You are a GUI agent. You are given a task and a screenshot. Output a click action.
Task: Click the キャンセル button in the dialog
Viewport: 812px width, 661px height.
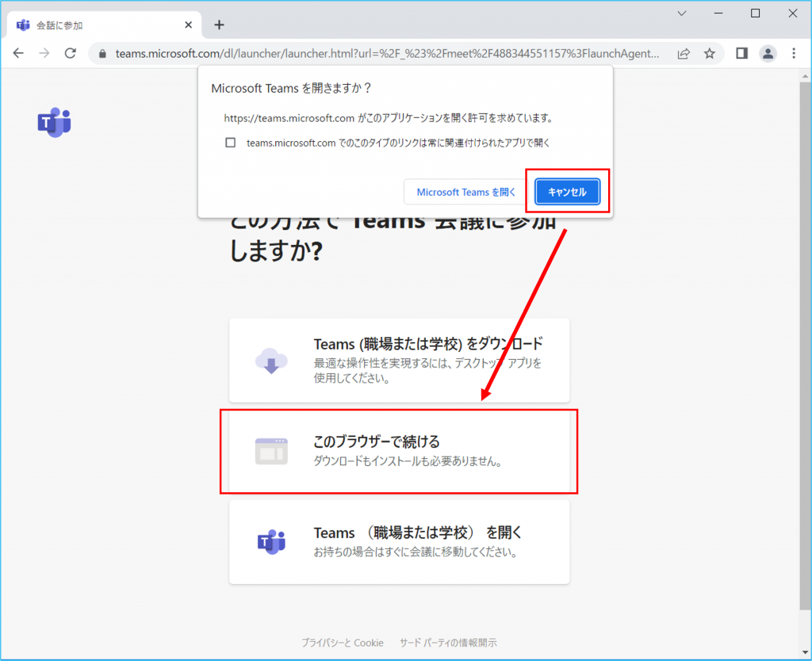click(568, 191)
